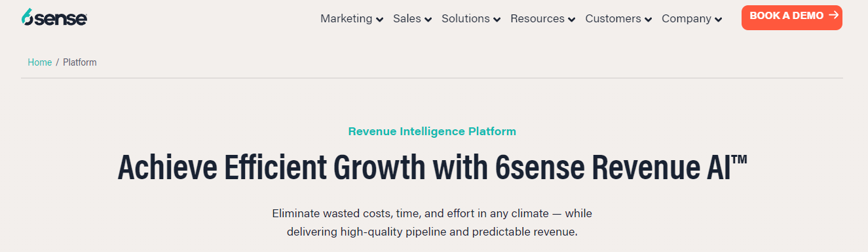Image resolution: width=868 pixels, height=252 pixels.
Task: Click the 6sense logo
Action: (54, 18)
